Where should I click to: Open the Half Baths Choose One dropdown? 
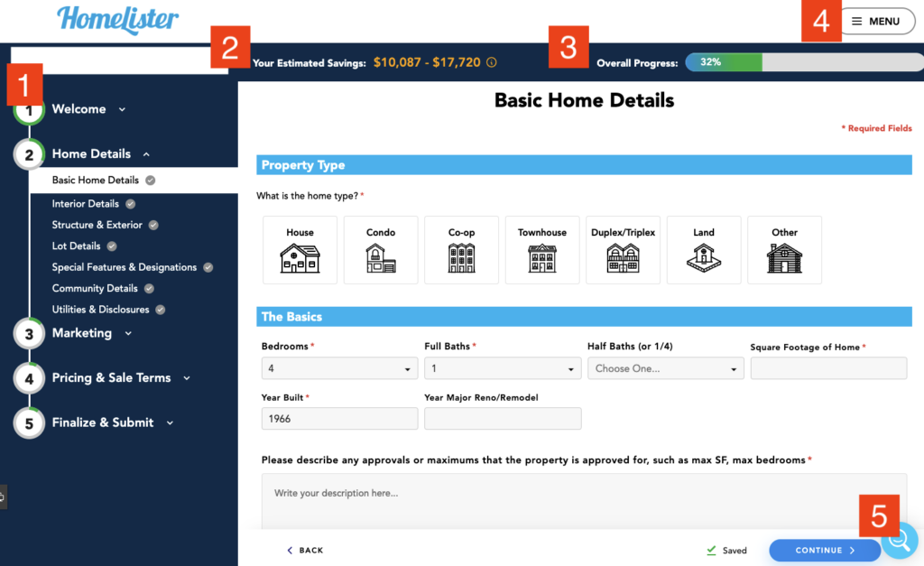tap(665, 368)
